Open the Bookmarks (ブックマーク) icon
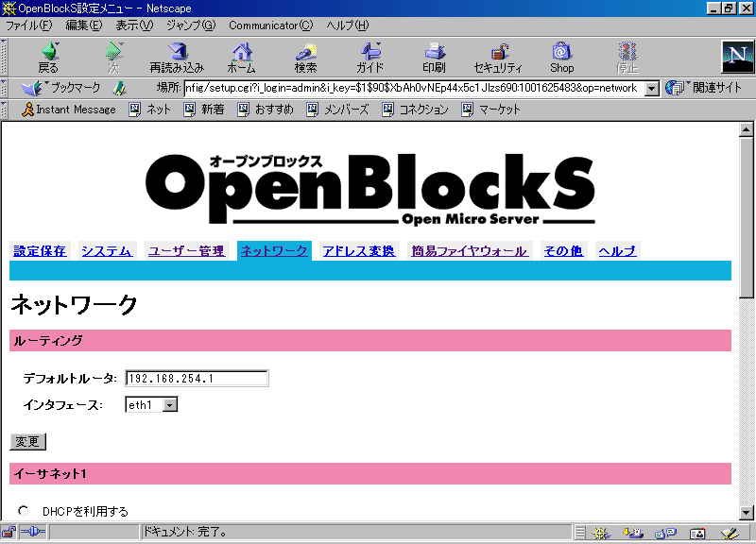Viewport: 756px width, 544px height. click(x=60, y=88)
